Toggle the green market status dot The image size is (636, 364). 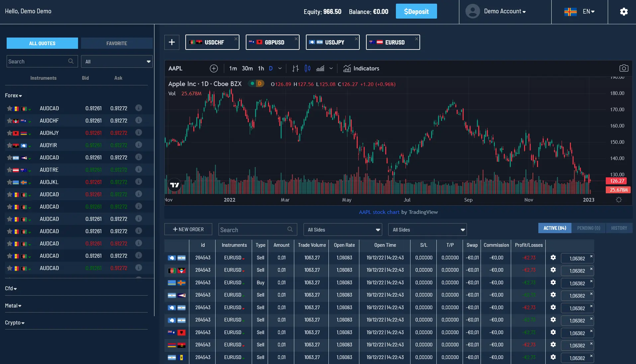252,84
